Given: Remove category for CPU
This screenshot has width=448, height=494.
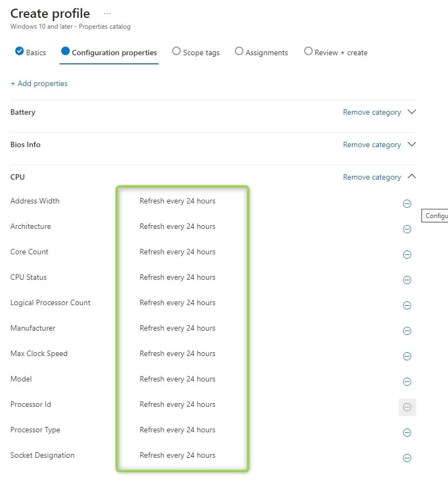Looking at the screenshot, I should (x=372, y=177).
